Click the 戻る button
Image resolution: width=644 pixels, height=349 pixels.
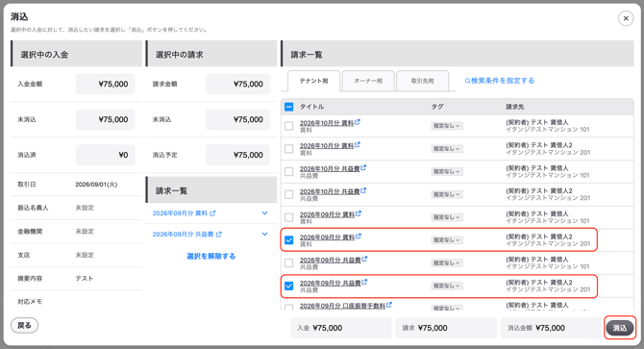(24, 325)
